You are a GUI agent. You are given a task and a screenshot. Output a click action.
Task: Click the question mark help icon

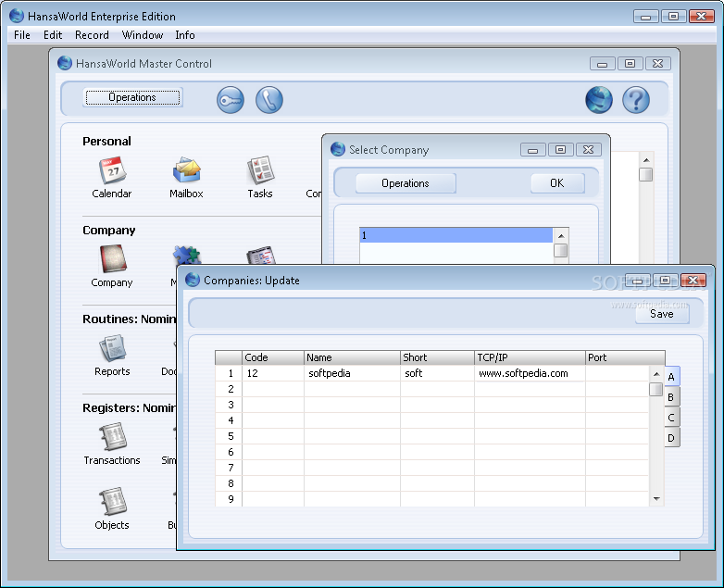(x=636, y=100)
